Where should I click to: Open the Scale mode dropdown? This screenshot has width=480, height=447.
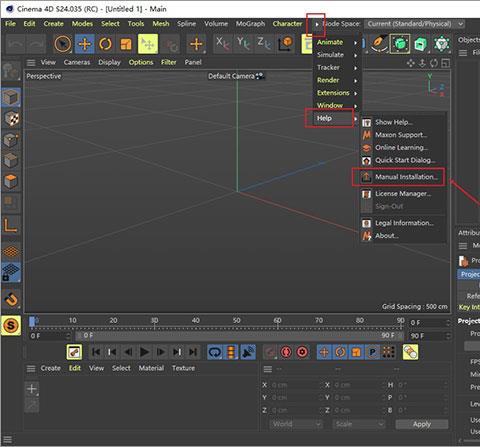pos(359,424)
